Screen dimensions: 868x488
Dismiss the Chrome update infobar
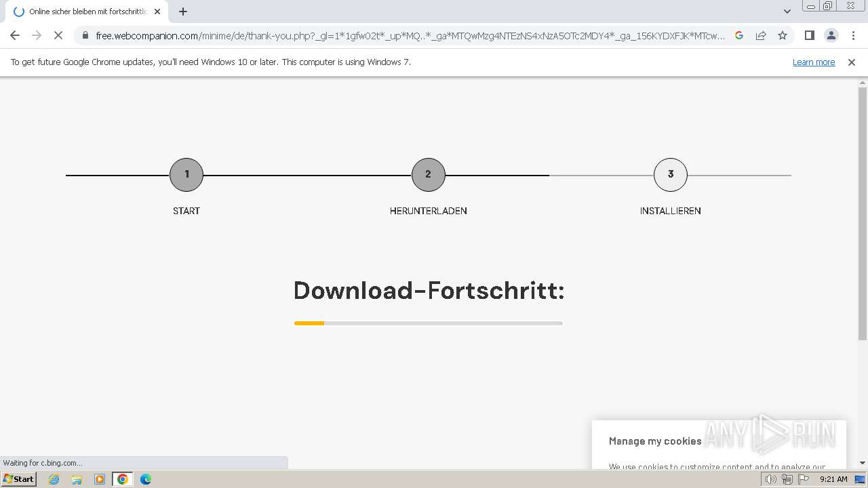[852, 62]
